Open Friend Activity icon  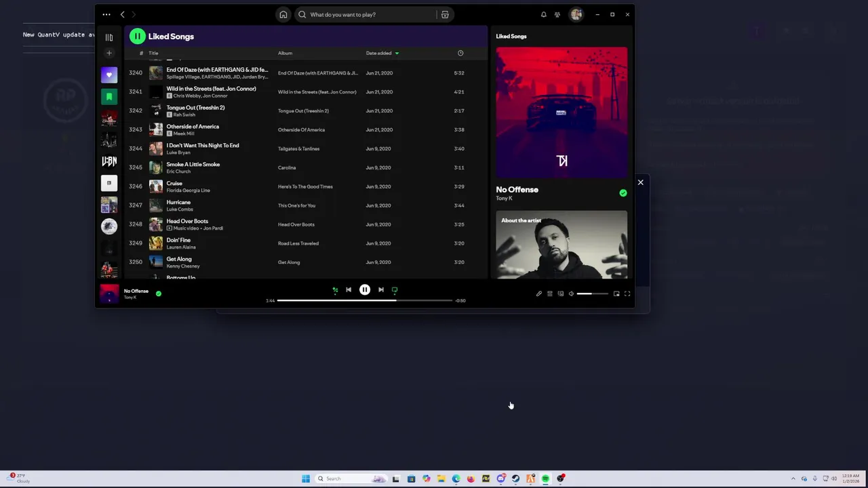pyautogui.click(x=557, y=14)
